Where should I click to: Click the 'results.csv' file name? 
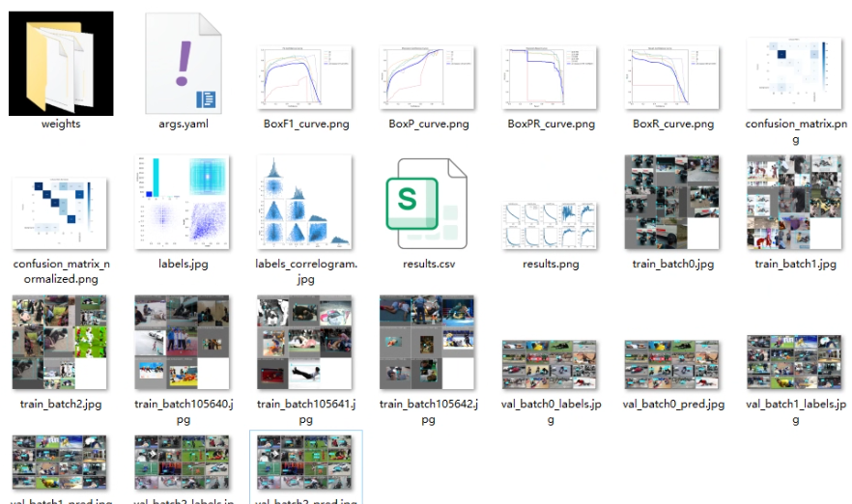(x=429, y=264)
